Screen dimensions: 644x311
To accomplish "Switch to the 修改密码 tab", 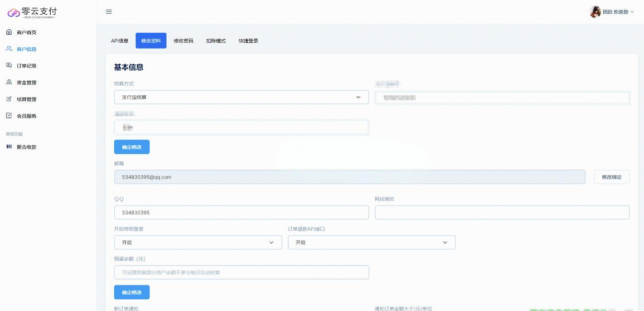I will [x=183, y=41].
